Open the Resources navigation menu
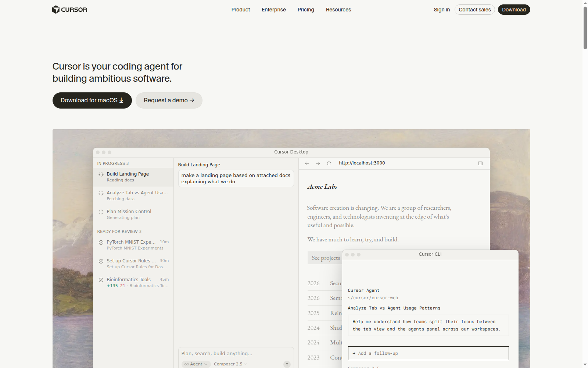 tap(338, 10)
